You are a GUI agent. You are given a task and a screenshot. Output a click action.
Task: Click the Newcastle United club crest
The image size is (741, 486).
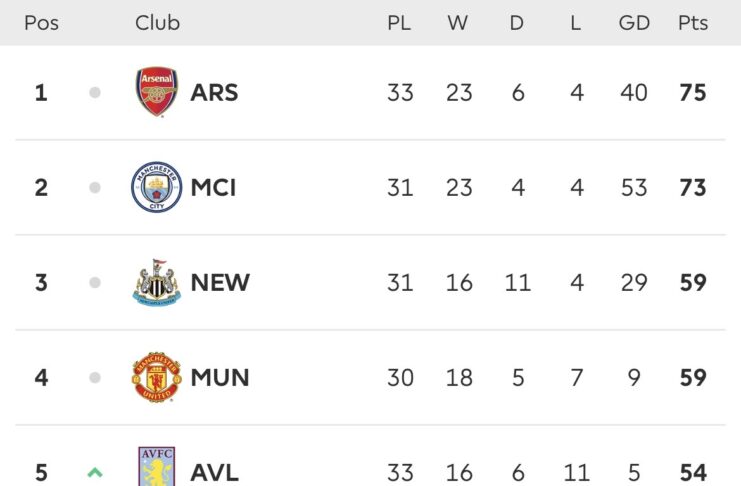(157, 283)
